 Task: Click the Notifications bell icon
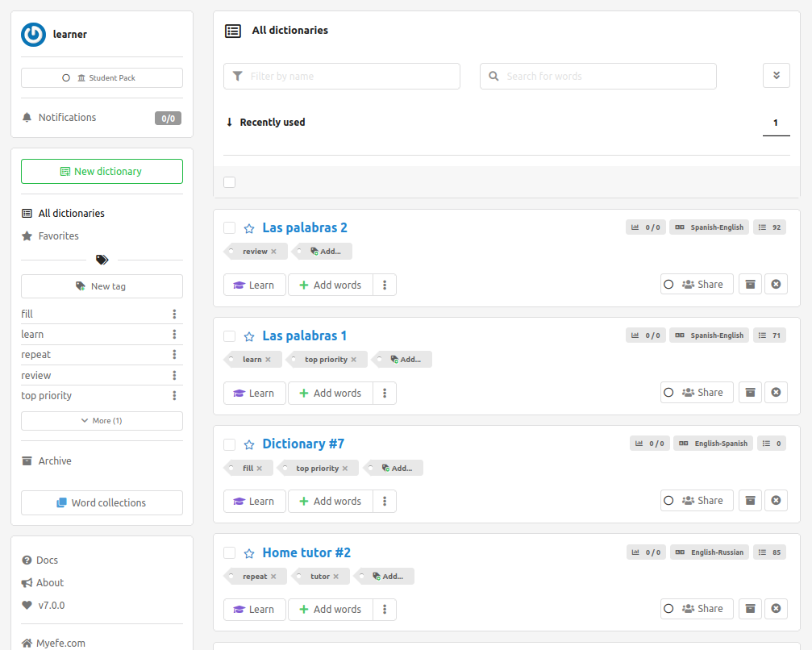(27, 118)
